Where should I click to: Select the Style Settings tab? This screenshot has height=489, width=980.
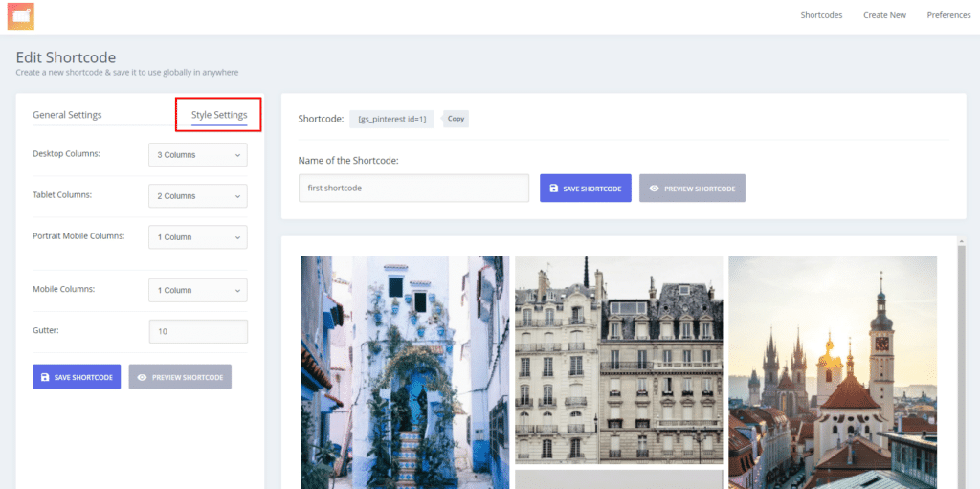[x=219, y=115]
